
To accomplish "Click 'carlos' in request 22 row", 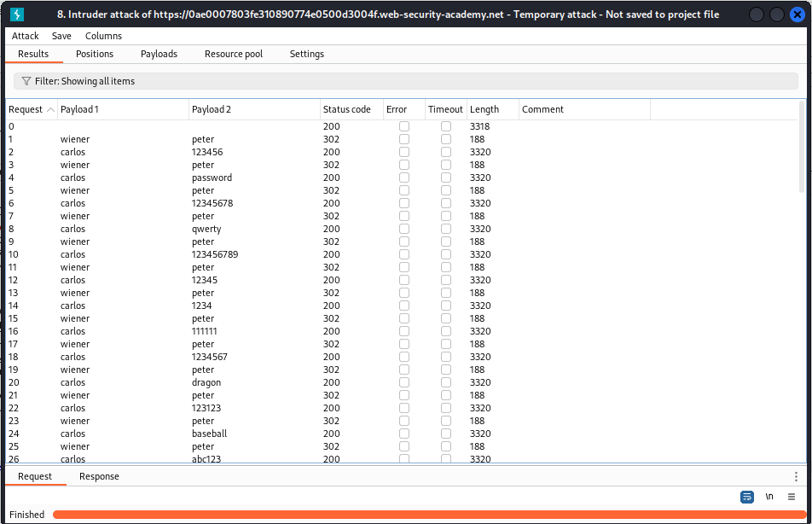I will click(x=72, y=408).
